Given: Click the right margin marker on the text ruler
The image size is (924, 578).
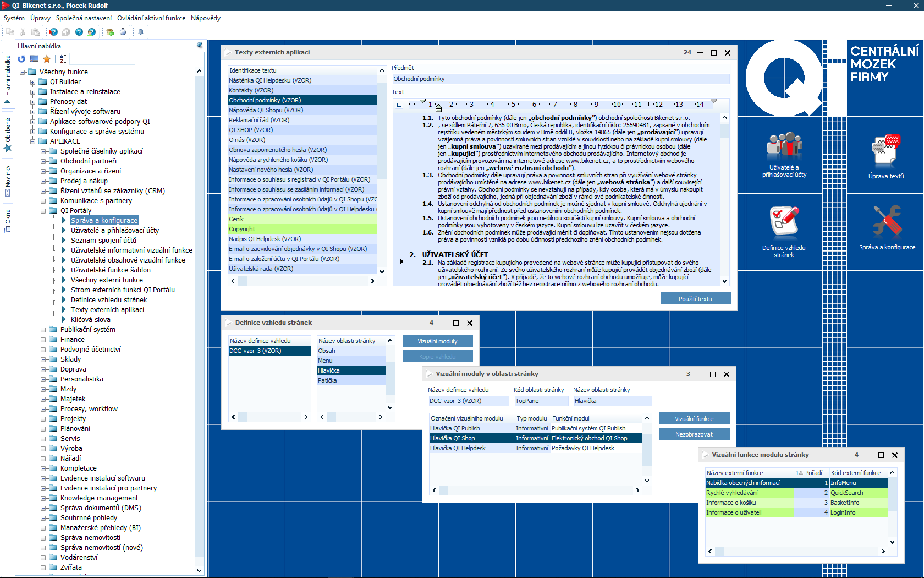Looking at the screenshot, I should click(x=713, y=102).
